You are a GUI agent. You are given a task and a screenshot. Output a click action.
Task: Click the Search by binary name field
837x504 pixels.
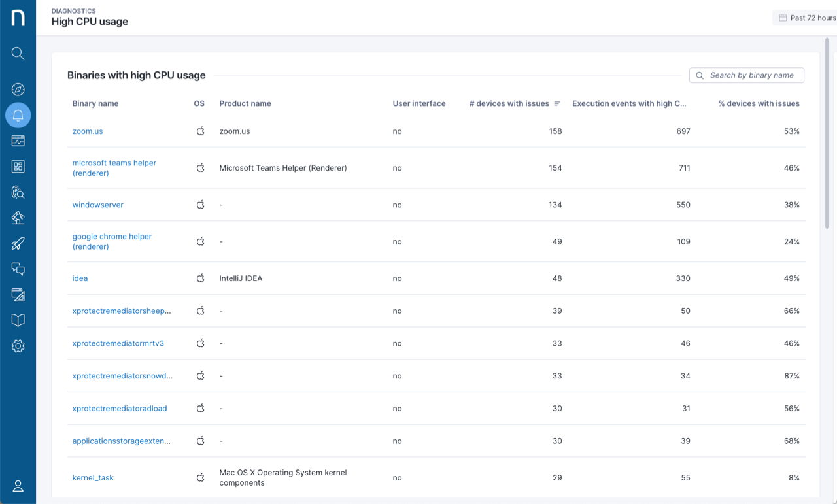pyautogui.click(x=746, y=75)
